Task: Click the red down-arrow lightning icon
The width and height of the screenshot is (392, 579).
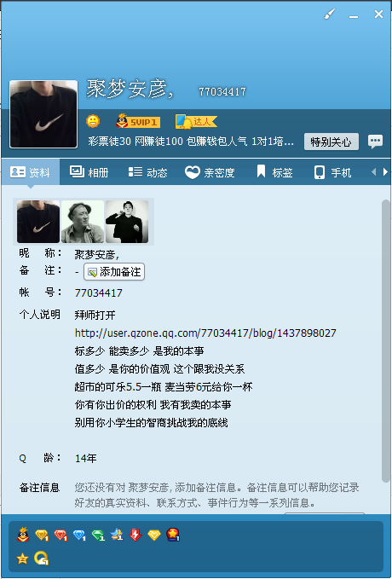Action: pos(135,535)
